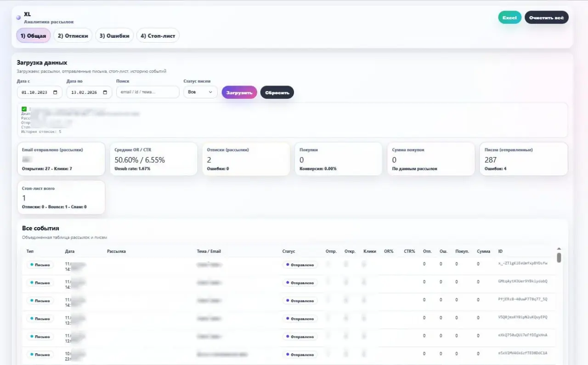Click the 'Тема / Email' column header
The height and width of the screenshot is (365, 588).
[x=209, y=251]
